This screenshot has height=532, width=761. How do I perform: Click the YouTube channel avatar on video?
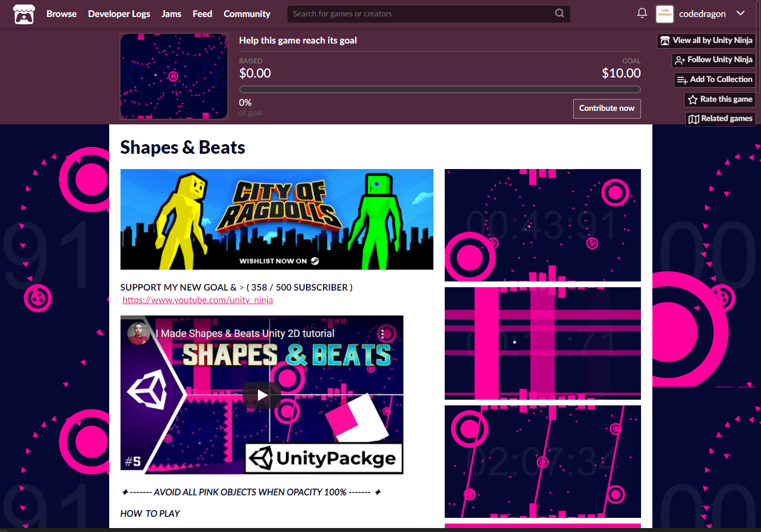(139, 334)
